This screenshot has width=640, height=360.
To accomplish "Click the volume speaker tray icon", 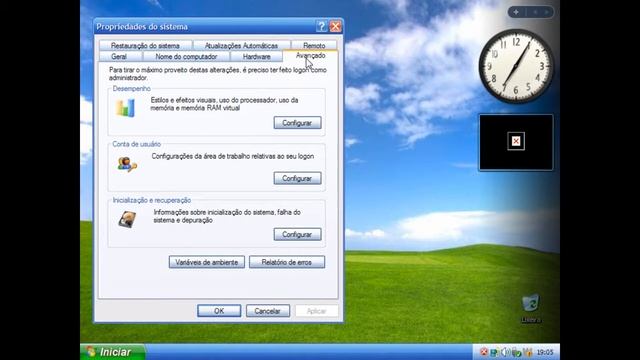I will tap(505, 352).
